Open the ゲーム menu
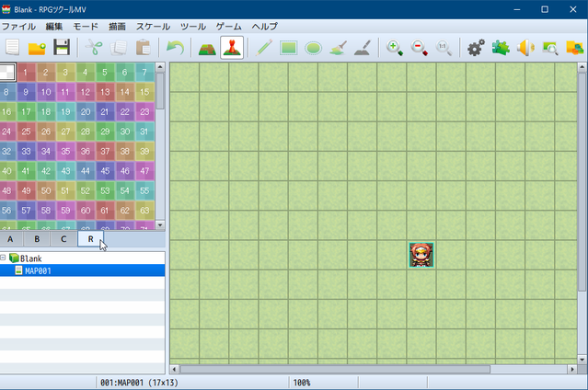Viewport: 588px width, 390px height. tap(229, 27)
